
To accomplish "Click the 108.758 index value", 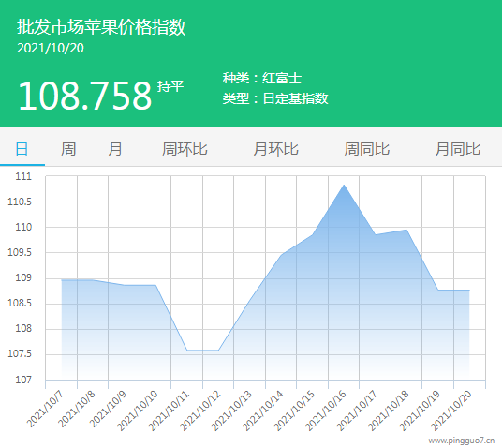I will pos(85,96).
